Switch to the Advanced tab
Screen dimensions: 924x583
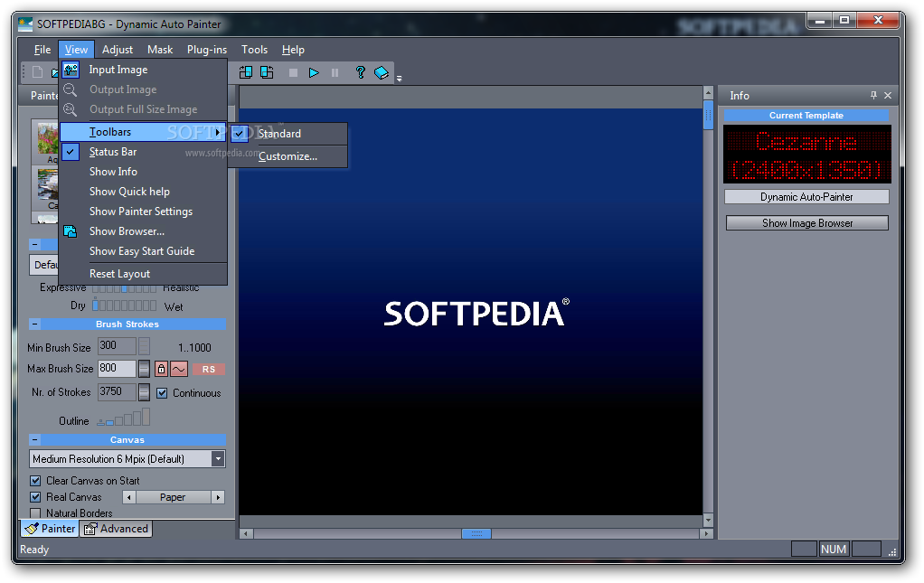click(116, 529)
